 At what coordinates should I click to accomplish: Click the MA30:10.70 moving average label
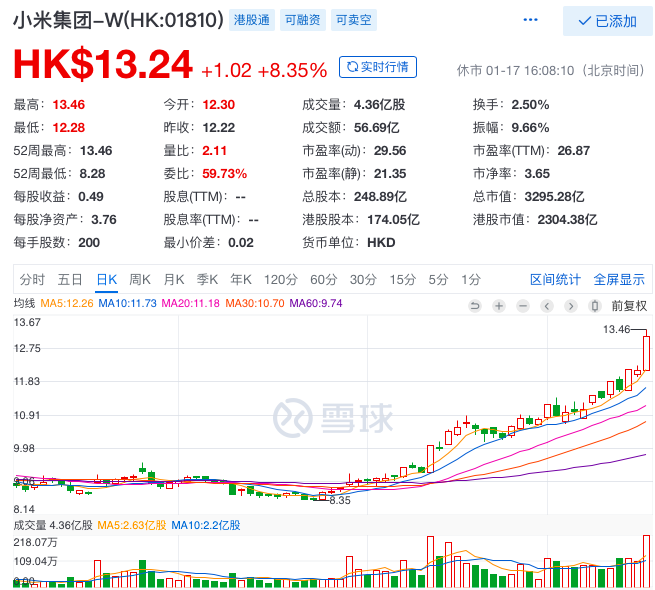click(255, 303)
